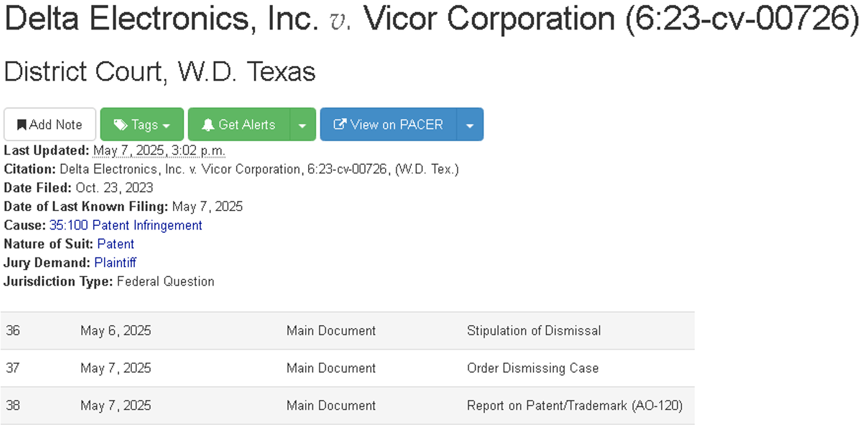Click the Last Updated timestamp
The width and height of the screenshot is (868, 426).
click(x=160, y=150)
